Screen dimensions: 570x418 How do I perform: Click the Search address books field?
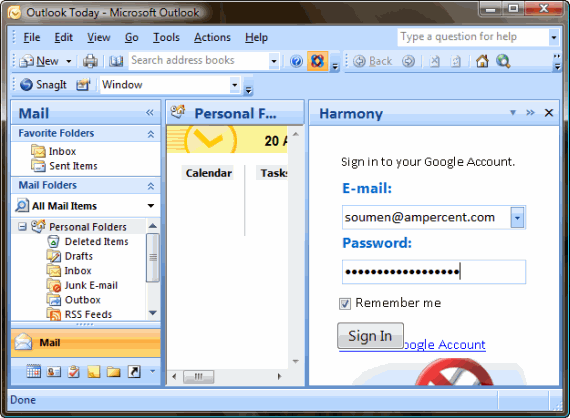(x=199, y=60)
